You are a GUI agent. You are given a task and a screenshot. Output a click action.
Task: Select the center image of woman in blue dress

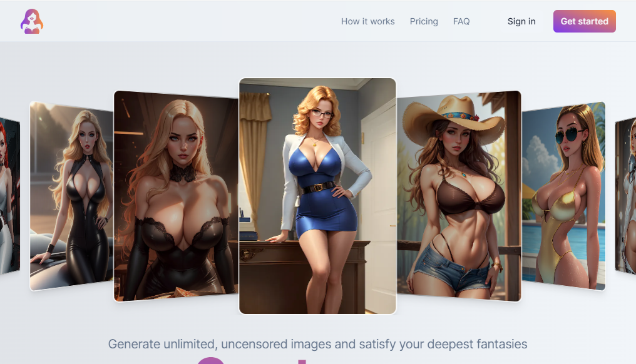click(317, 194)
